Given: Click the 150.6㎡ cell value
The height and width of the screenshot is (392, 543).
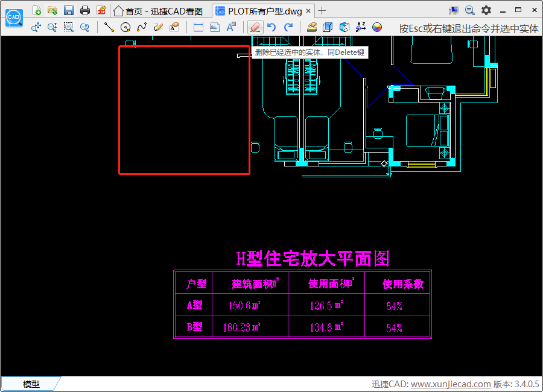Looking at the screenshot, I should coord(244,305).
